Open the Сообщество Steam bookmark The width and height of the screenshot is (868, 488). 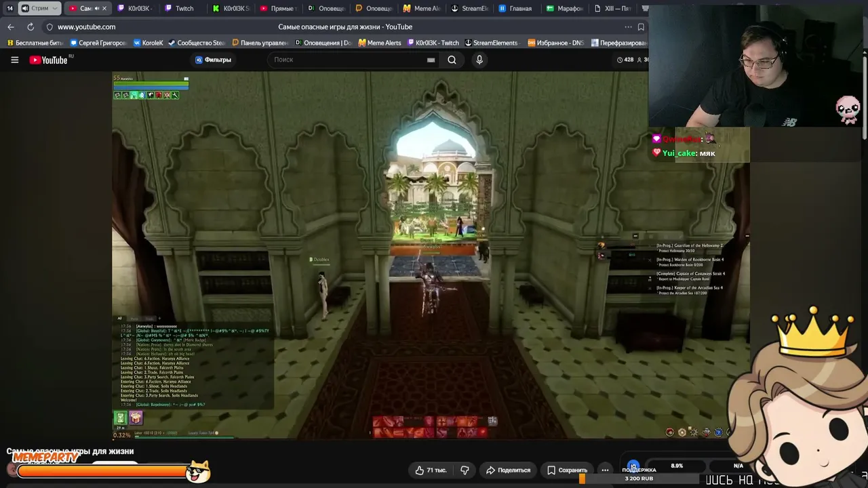click(196, 43)
